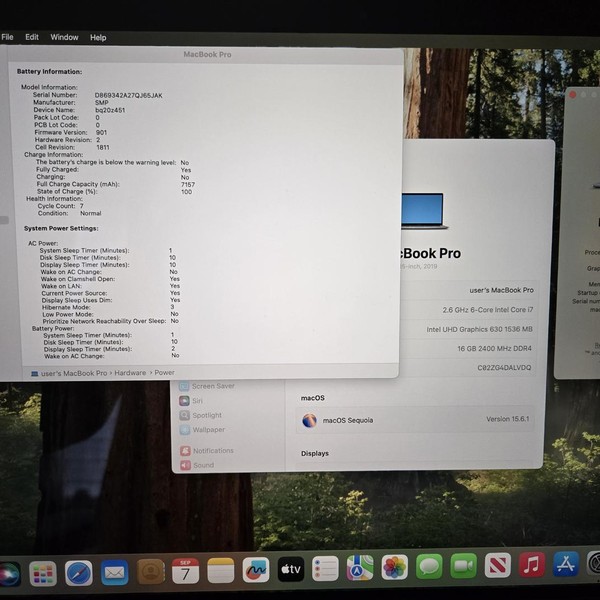Image resolution: width=600 pixels, height=600 pixels.
Task: Select Cell Revision value 1811
Action: tap(103, 147)
